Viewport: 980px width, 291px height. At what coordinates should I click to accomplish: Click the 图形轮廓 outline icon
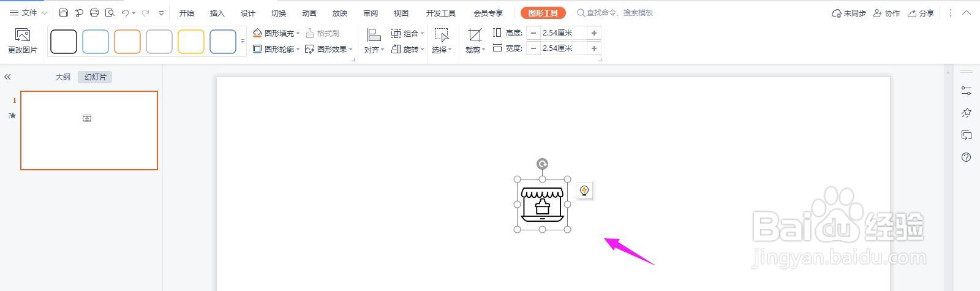pos(257,49)
